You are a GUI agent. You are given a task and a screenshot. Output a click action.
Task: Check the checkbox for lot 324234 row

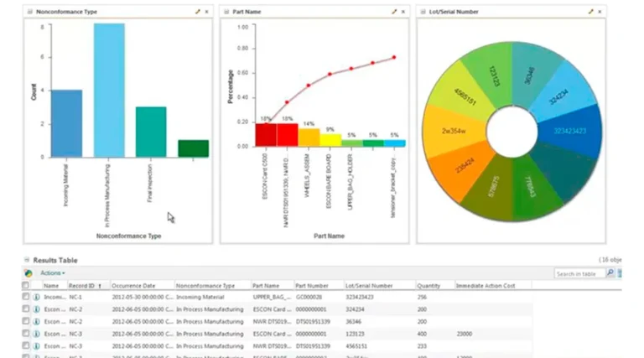click(25, 309)
